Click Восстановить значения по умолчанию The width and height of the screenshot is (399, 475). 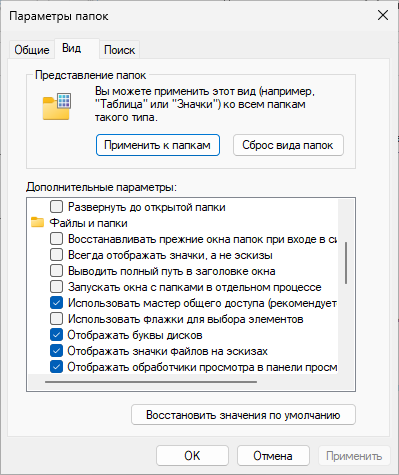tap(243, 415)
